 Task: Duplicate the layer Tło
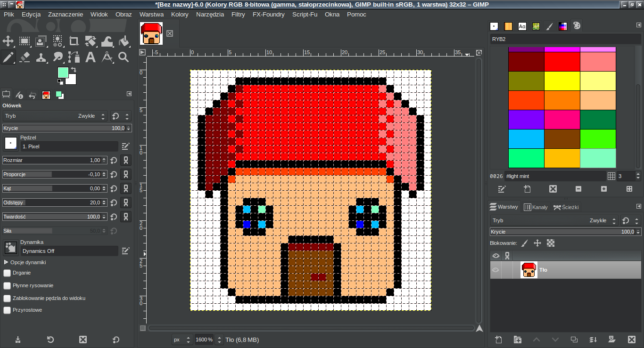click(574, 340)
